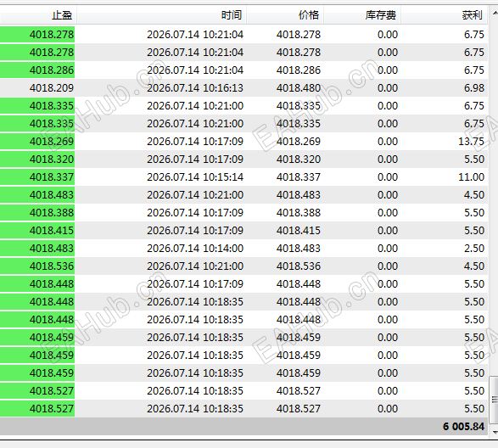Select the 0.00 swap in the 6.98 row

[x=388, y=87]
